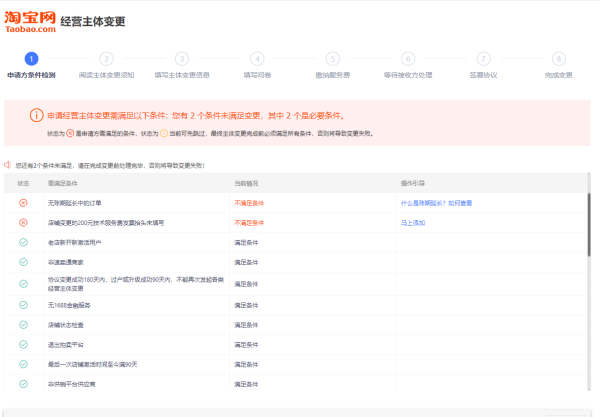Image resolution: width=600 pixels, height=417 pixels.
Task: Click green check icon for 老店新开新激活用户
Action: [x=23, y=242]
